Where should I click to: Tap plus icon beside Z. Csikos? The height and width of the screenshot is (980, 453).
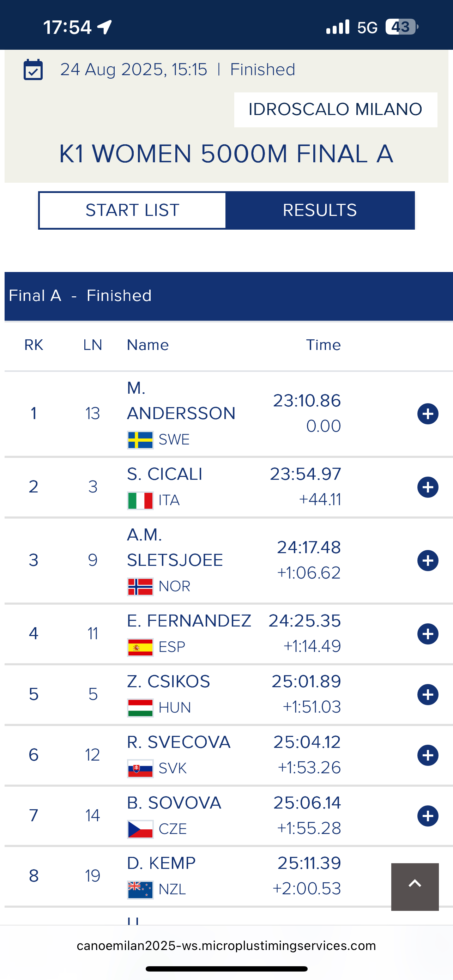(428, 695)
